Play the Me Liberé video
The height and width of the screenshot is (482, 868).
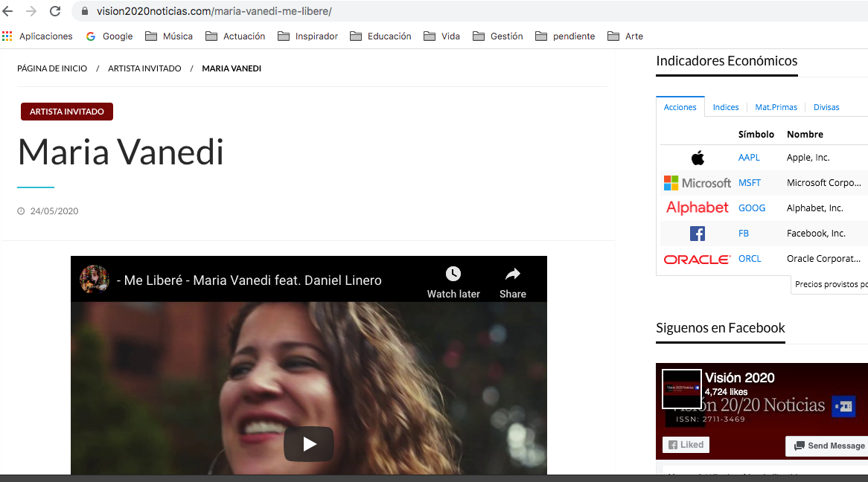pyautogui.click(x=309, y=444)
